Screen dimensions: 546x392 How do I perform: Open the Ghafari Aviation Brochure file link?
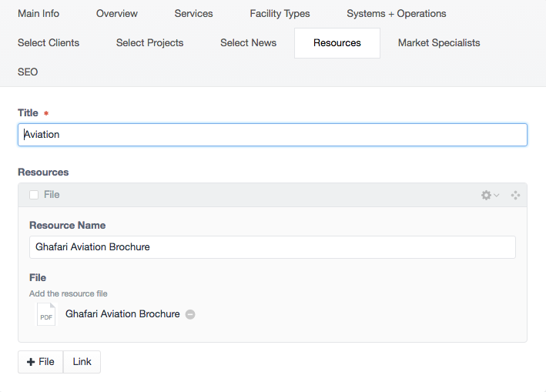pyautogui.click(x=122, y=314)
